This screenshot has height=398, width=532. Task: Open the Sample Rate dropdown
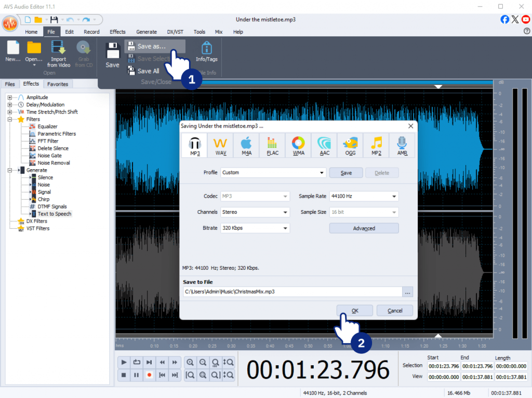tap(394, 197)
